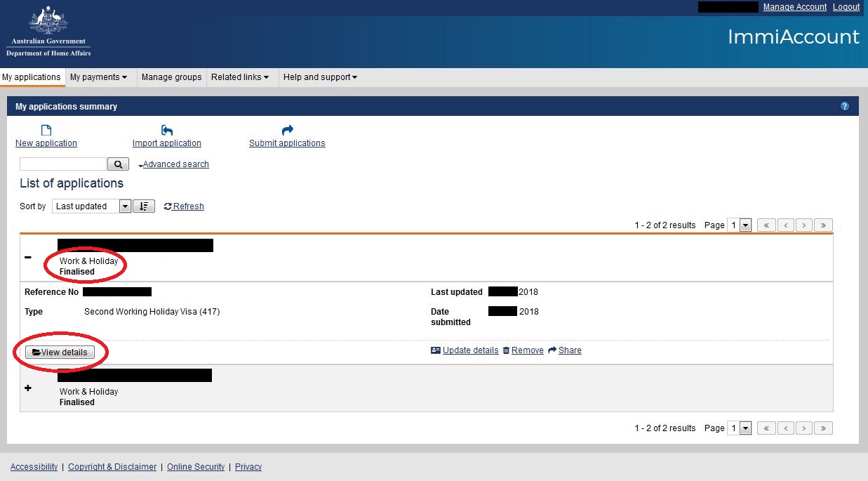Click the Import application arrow icon
Viewport: 868px width, 481px height.
pos(167,130)
